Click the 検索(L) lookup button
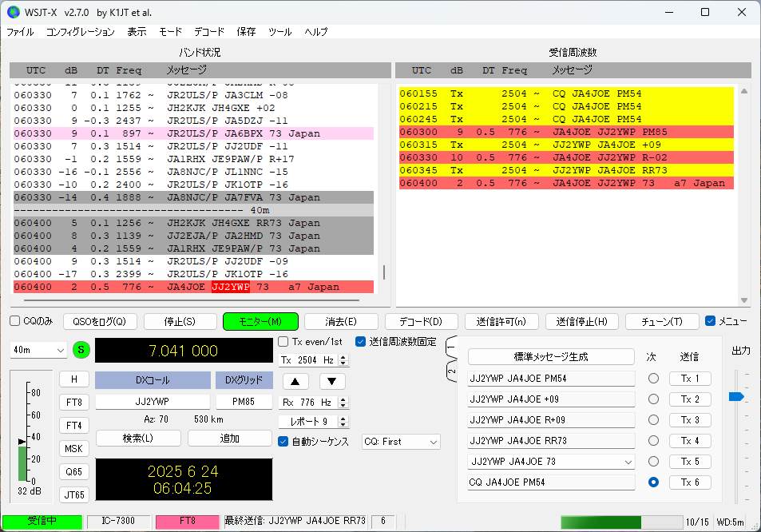 click(138, 439)
